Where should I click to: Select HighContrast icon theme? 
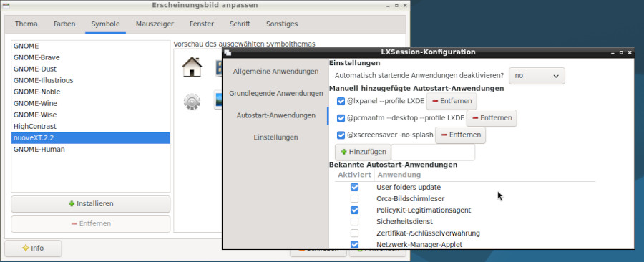coord(91,127)
